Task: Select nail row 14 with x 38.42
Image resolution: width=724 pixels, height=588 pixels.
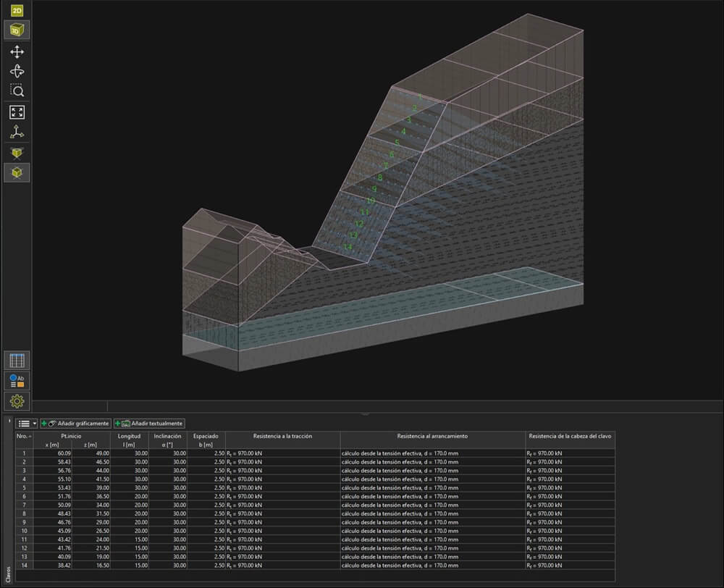Action: pyautogui.click(x=315, y=566)
